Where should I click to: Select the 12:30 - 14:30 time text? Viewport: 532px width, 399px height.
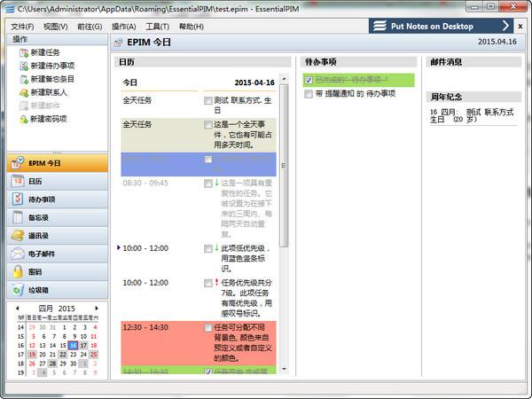coord(145,327)
